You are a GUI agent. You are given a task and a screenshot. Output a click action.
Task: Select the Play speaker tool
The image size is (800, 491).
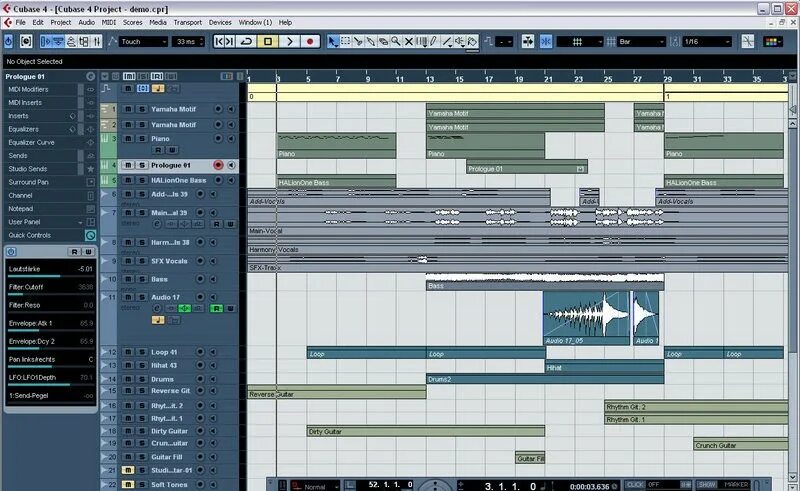(x=460, y=41)
